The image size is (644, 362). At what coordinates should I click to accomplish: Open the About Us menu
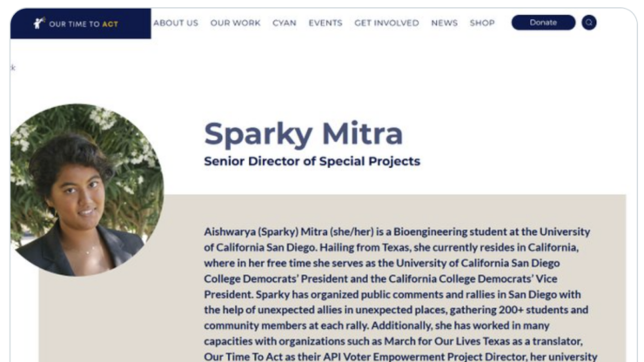(176, 23)
